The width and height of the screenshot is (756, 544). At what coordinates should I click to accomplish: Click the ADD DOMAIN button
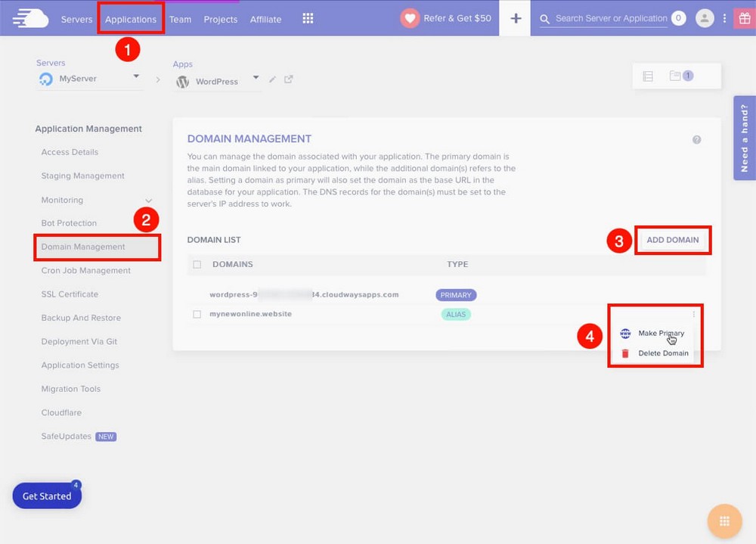(x=673, y=240)
